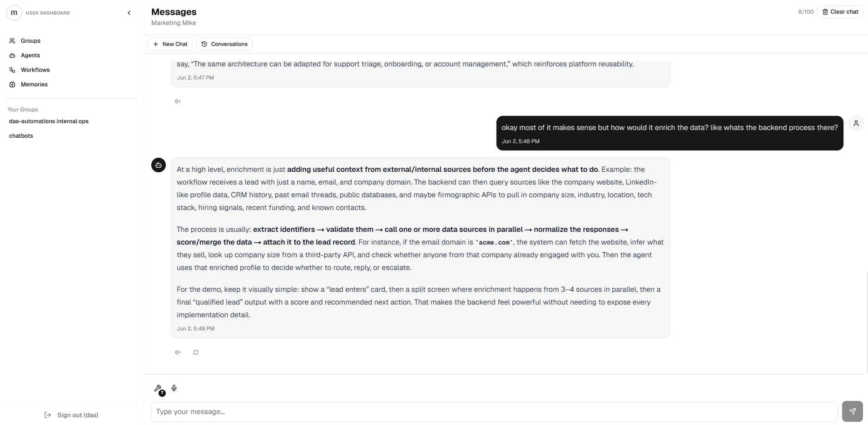Play audio for the enrichment reply
This screenshot has height=425, width=868.
click(178, 352)
